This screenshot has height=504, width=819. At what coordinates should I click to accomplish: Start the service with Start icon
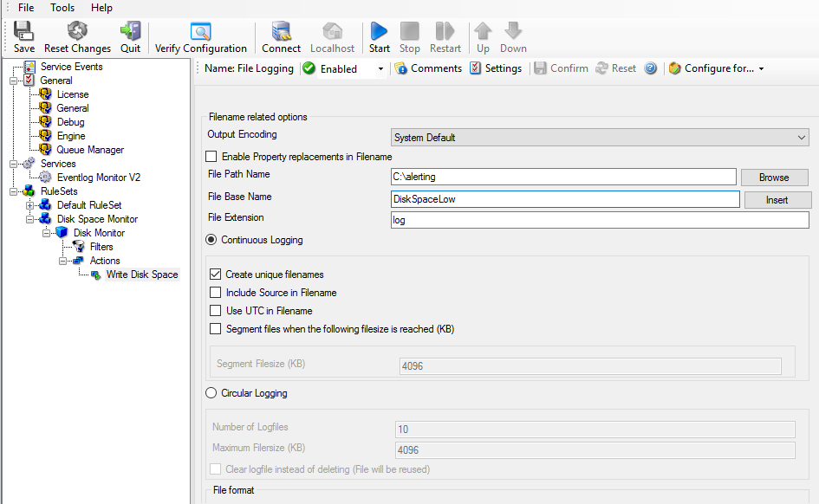tap(379, 32)
